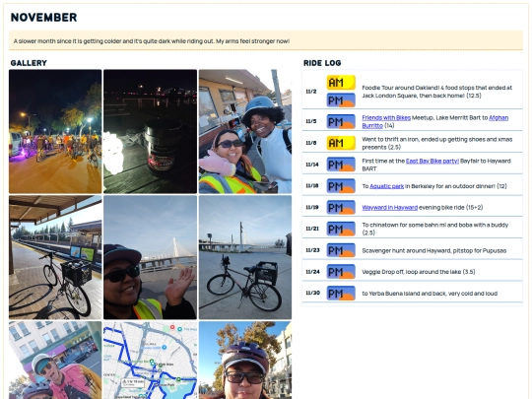Screen dimensions: 532x399
Task: Click the PM badge next to 11/18
Action: point(341,186)
